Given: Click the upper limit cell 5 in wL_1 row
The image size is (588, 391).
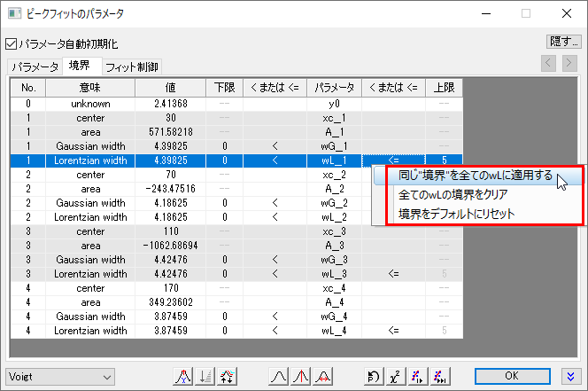Looking at the screenshot, I should [444, 160].
